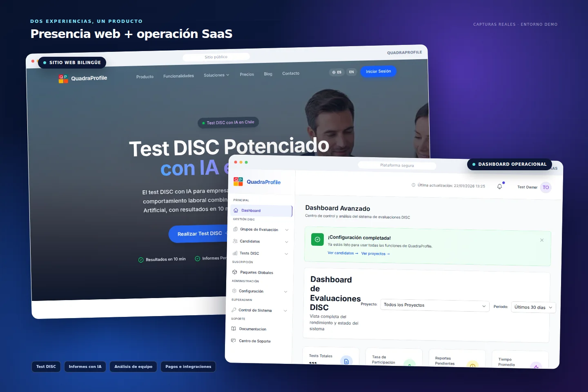588x392 pixels.
Task: Select Dashboard item in sidebar
Action: (x=261, y=211)
